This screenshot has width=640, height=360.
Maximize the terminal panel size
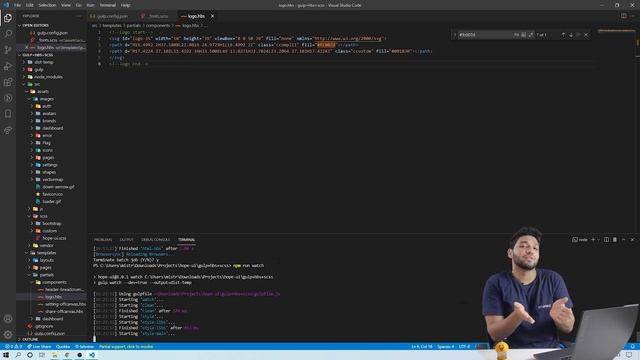tap(624, 240)
